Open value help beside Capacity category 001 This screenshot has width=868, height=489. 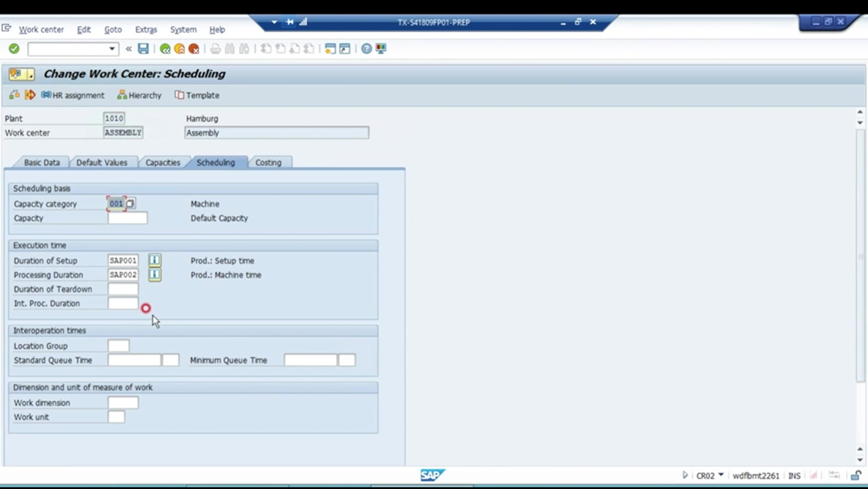click(130, 204)
